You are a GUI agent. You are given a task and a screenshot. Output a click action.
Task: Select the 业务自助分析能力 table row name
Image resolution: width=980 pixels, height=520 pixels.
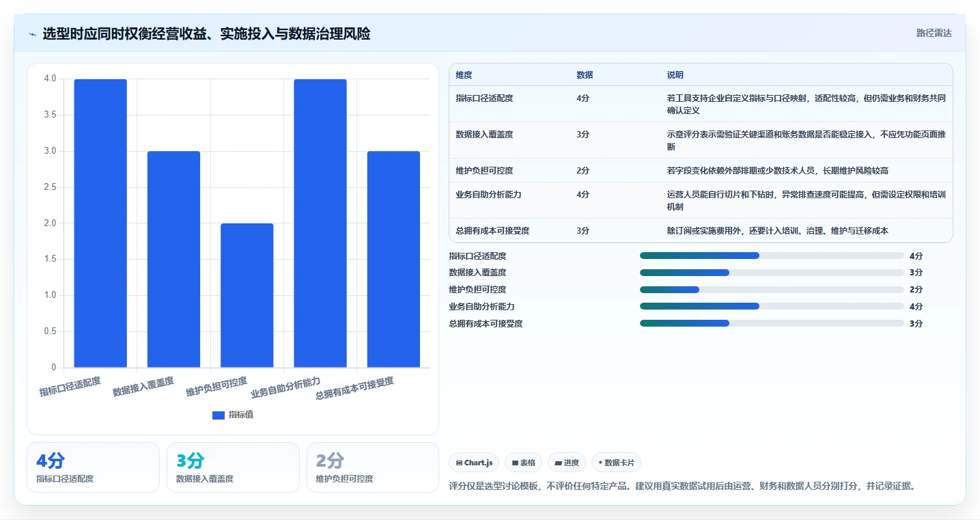(x=488, y=195)
